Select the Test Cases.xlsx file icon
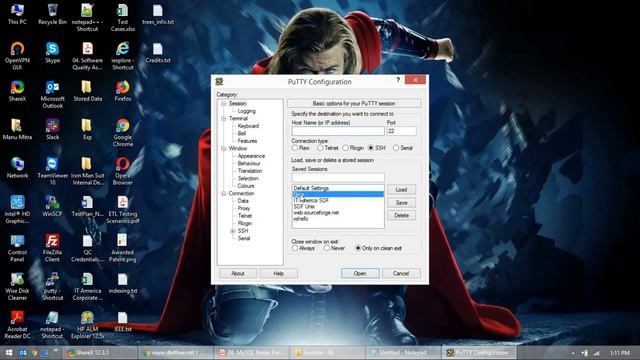Image resolution: width=640 pixels, height=360 pixels. tap(122, 18)
